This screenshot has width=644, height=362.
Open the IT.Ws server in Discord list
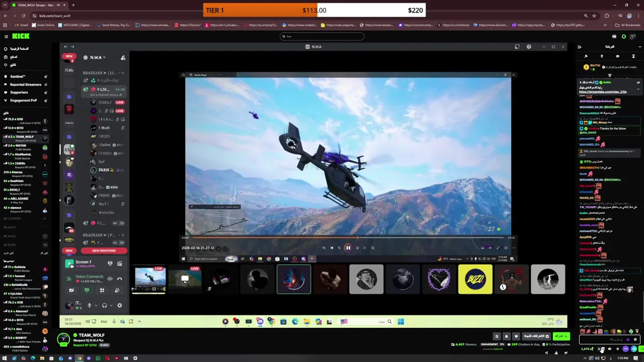click(x=69, y=70)
